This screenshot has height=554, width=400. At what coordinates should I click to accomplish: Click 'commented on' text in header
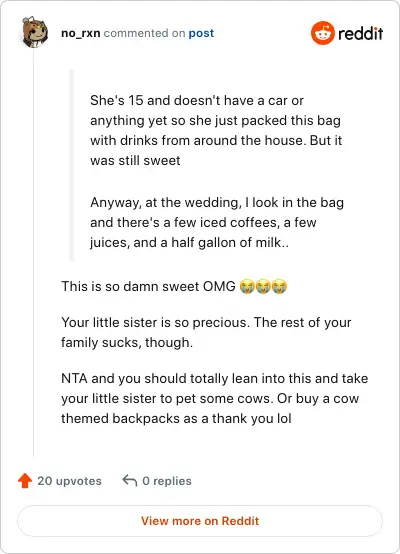pyautogui.click(x=144, y=33)
